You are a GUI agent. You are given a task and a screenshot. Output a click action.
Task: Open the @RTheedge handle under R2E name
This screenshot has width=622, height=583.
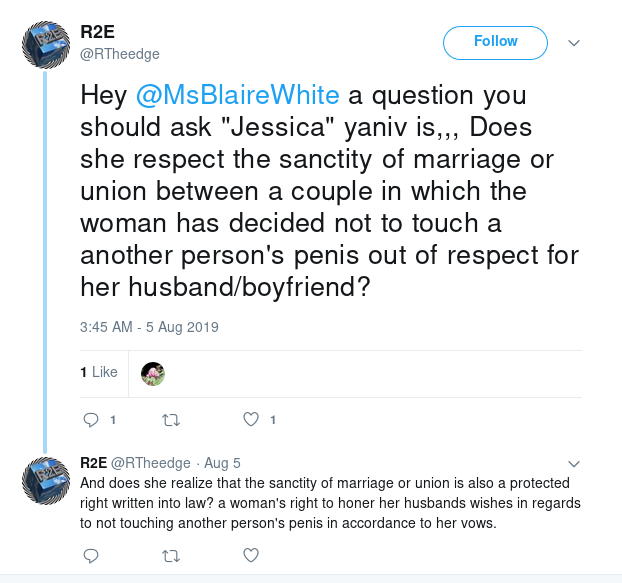point(120,54)
